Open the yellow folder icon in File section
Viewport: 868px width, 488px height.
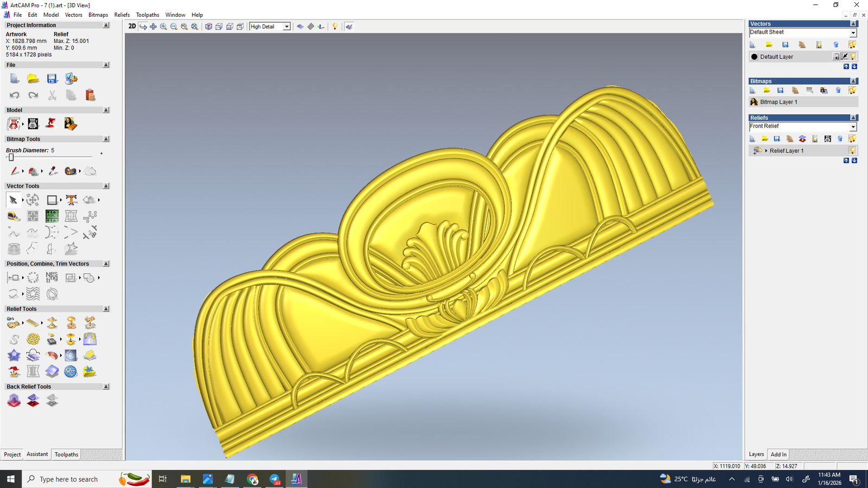tap(33, 79)
